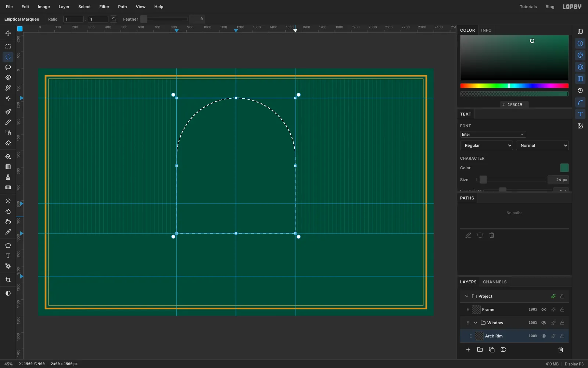
Task: Click the hex color field 1F5C49
Action: tap(514, 105)
